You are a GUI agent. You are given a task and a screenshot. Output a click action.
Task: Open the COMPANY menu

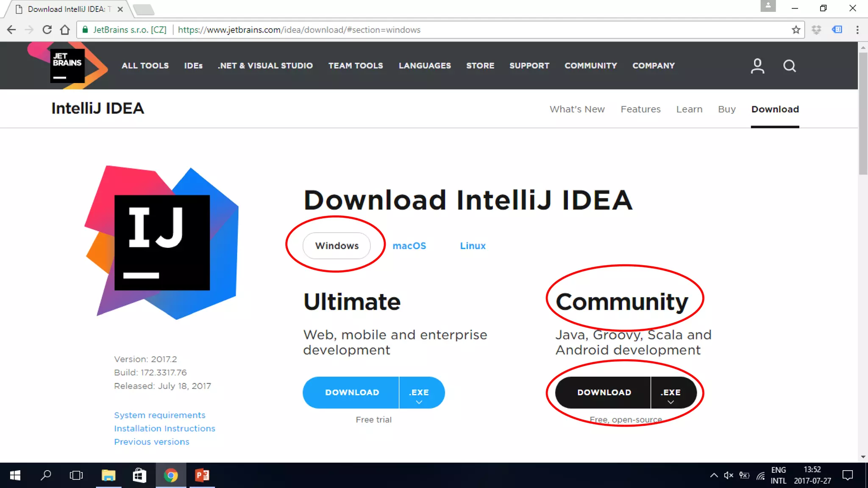pos(654,66)
